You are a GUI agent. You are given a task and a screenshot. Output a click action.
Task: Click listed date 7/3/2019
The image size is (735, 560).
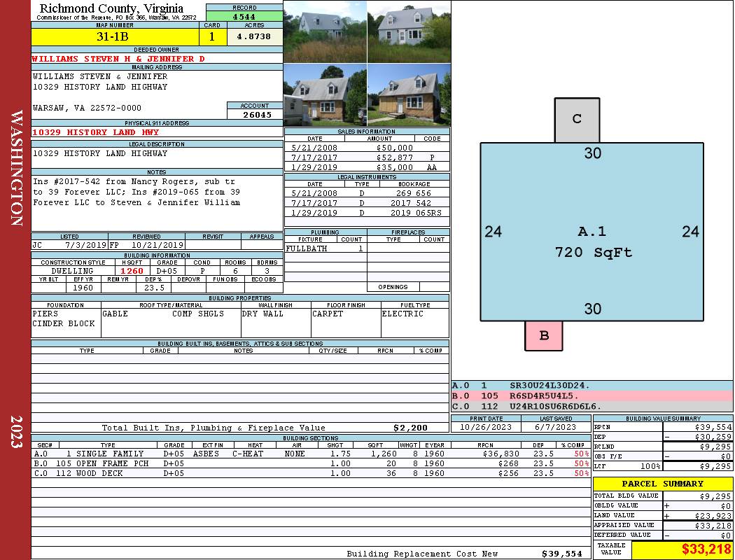point(86,245)
